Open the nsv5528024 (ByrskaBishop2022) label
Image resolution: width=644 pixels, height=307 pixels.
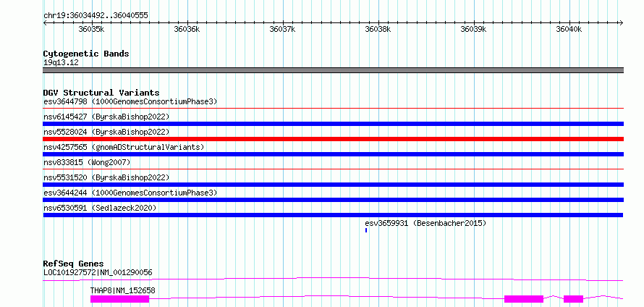pyautogui.click(x=106, y=132)
